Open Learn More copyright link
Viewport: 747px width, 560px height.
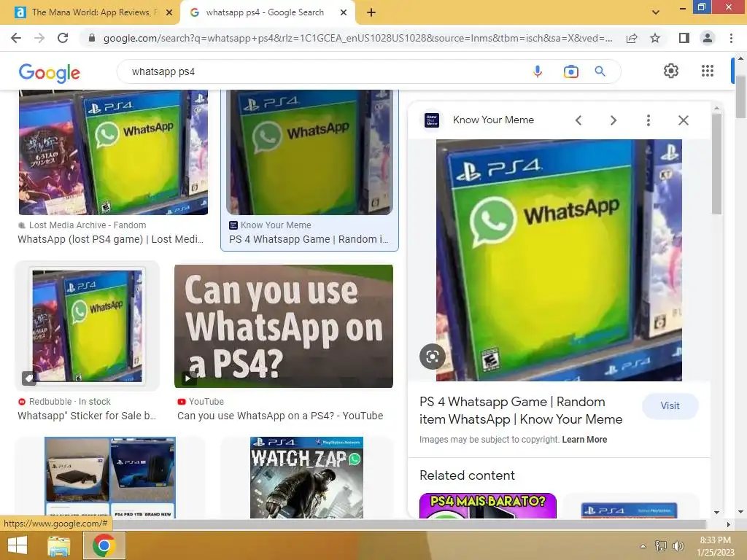point(584,440)
